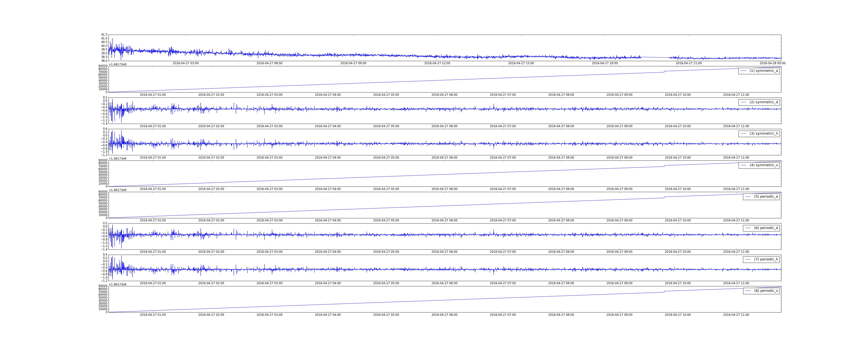The image size is (868, 347).
Task: Click blue line sample in periodic_v legend
Action: coord(748,291)
